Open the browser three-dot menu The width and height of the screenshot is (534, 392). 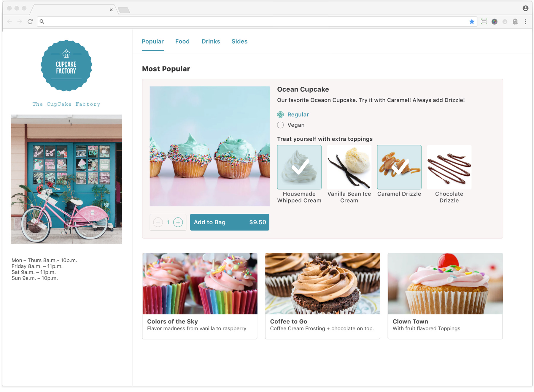coord(525,22)
